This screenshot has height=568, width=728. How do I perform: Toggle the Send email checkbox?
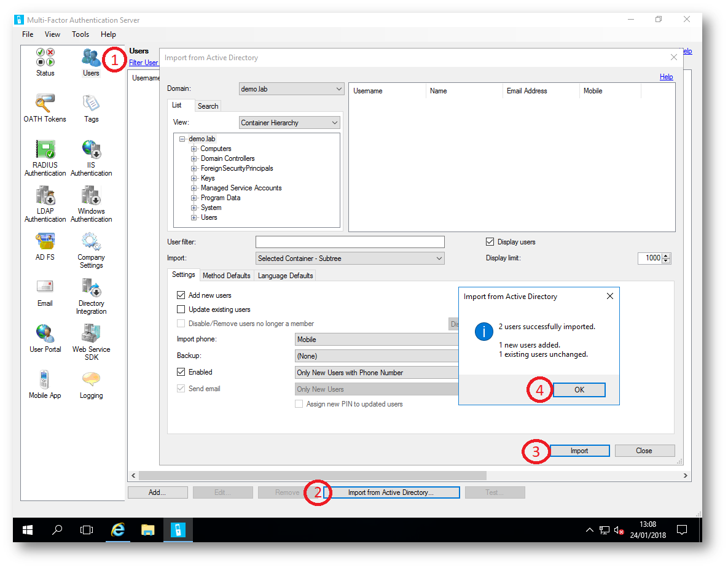tap(181, 389)
